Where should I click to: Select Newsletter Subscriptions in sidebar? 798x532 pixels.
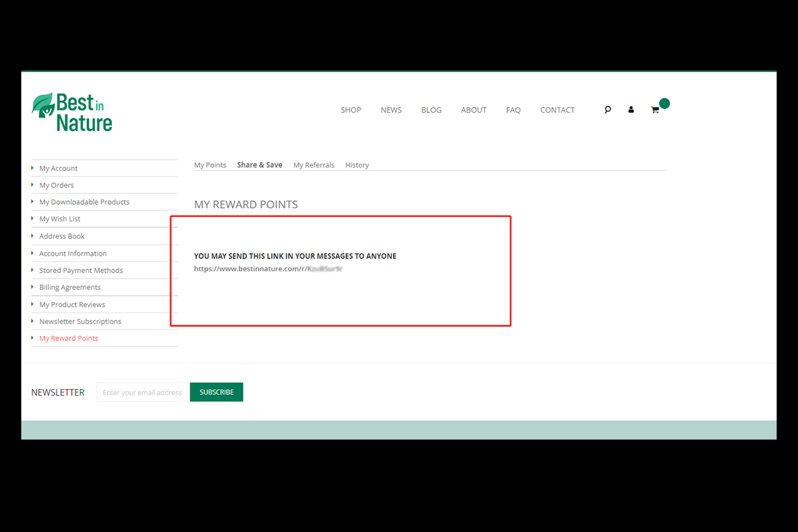click(x=80, y=321)
